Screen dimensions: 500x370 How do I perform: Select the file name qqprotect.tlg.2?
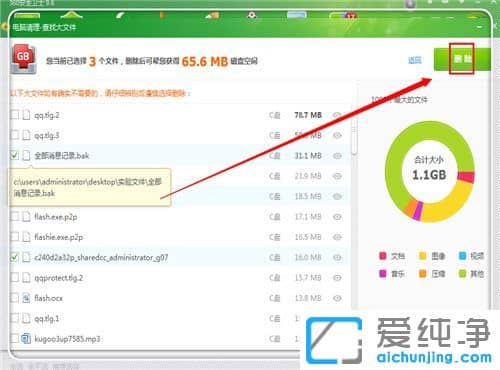[58, 278]
